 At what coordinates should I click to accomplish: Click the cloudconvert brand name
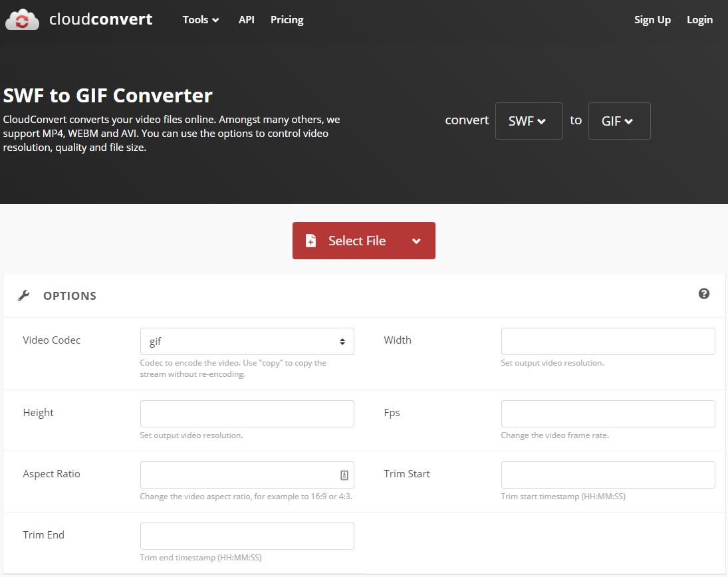point(101,19)
